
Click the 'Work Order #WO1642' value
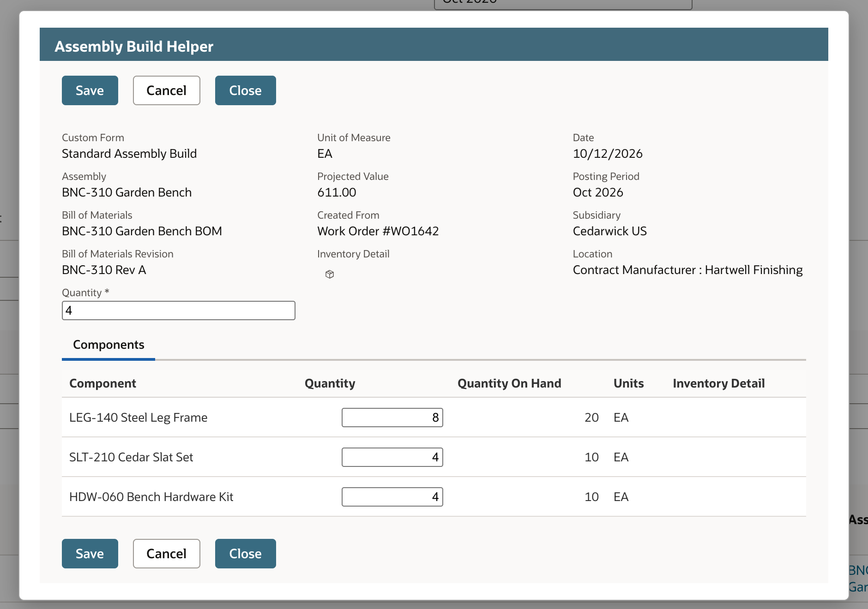[378, 231]
